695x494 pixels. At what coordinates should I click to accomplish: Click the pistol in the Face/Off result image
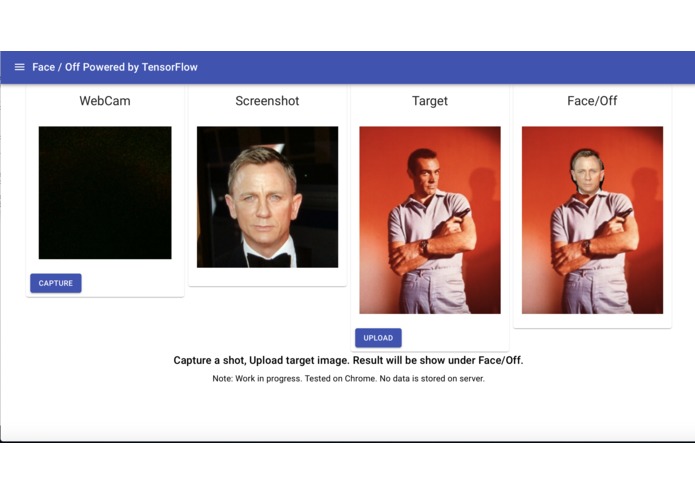click(622, 214)
